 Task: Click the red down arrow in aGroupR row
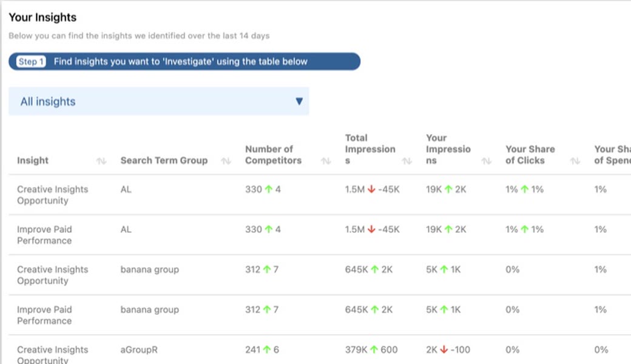(x=444, y=349)
